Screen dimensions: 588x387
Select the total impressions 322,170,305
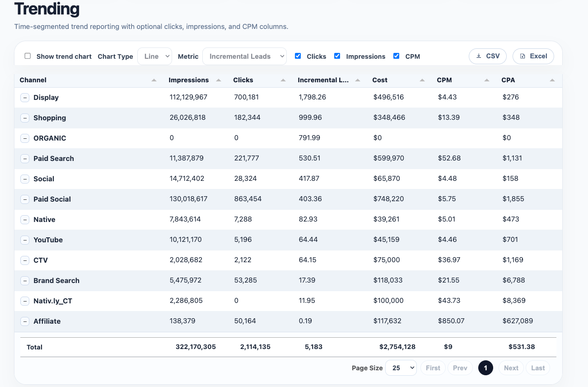(196, 347)
